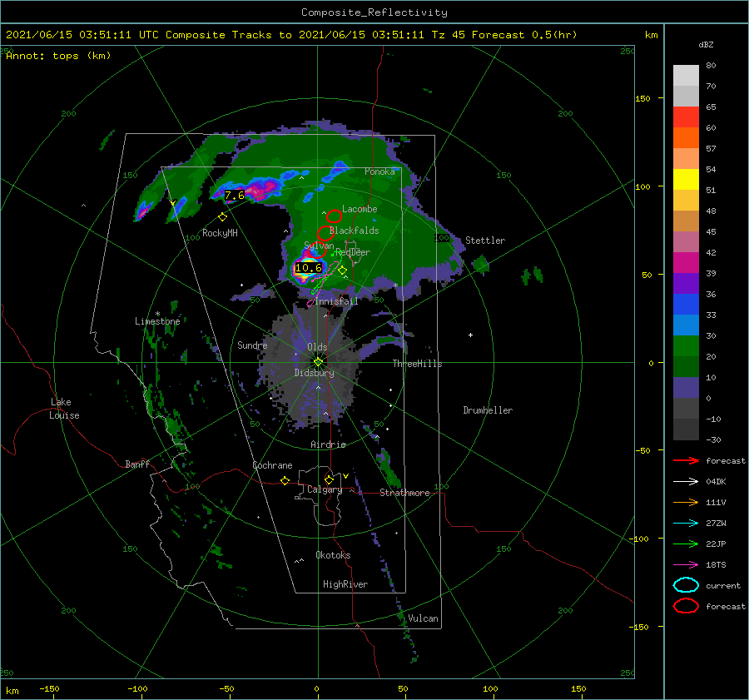Click the dBZ legend heading
749x700 pixels.
(x=706, y=44)
